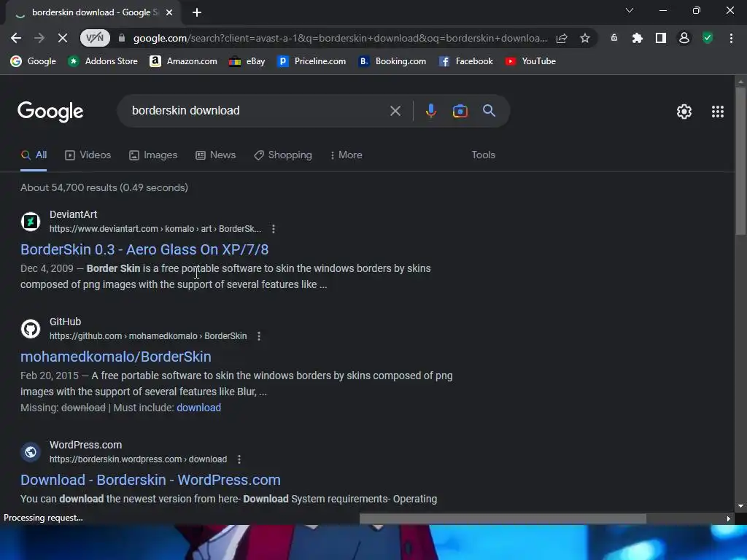Go back to the previous page

tap(16, 38)
